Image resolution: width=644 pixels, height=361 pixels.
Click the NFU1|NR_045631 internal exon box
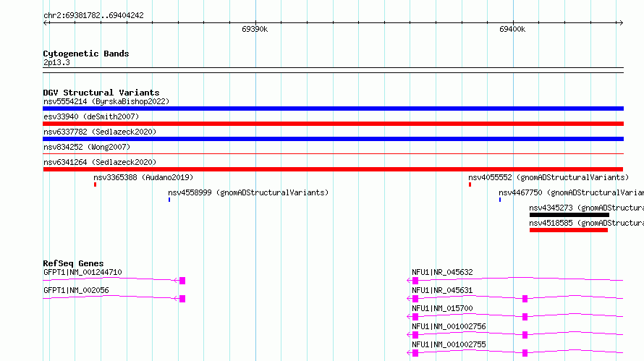point(525,299)
